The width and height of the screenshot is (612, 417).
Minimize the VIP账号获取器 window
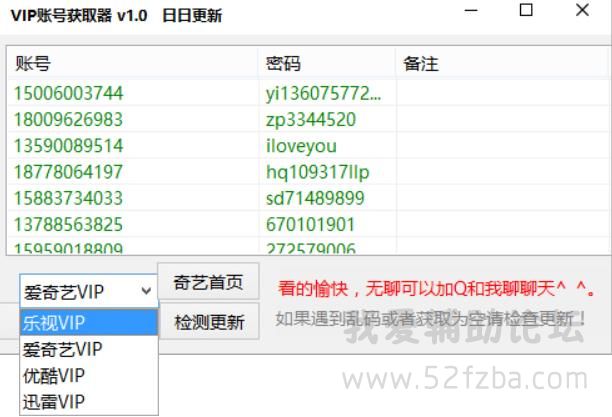click(x=471, y=11)
